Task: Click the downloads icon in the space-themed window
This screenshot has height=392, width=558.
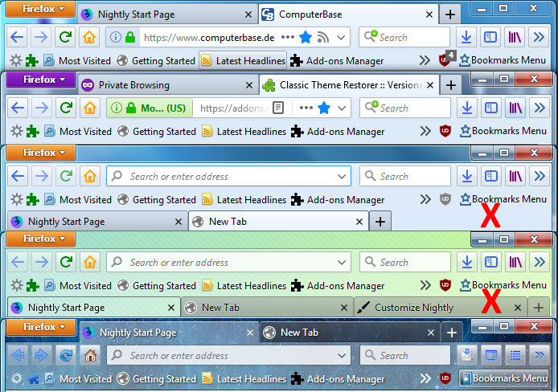Action: [x=467, y=355]
